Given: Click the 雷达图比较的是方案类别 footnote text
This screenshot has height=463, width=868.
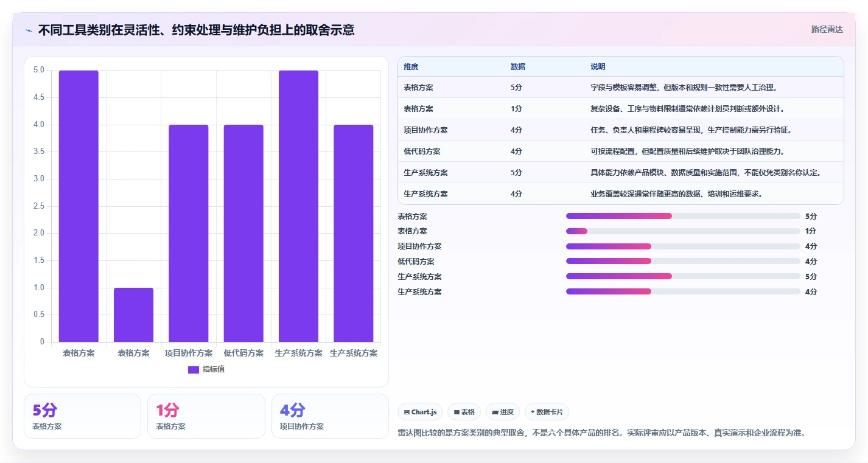Looking at the screenshot, I should pyautogui.click(x=601, y=433).
